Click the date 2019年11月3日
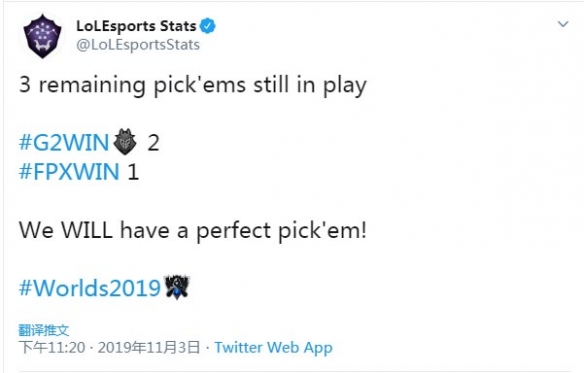Viewport: 584px width, 373px height. click(149, 347)
